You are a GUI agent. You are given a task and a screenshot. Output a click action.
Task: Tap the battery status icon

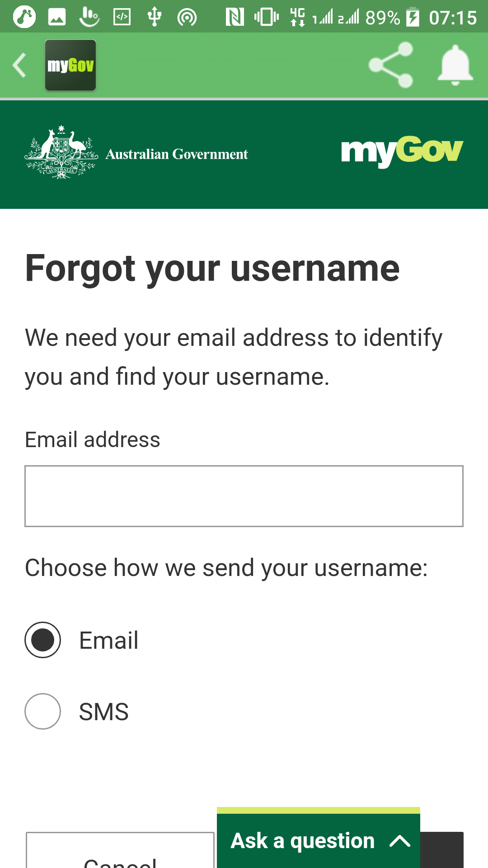[413, 17]
